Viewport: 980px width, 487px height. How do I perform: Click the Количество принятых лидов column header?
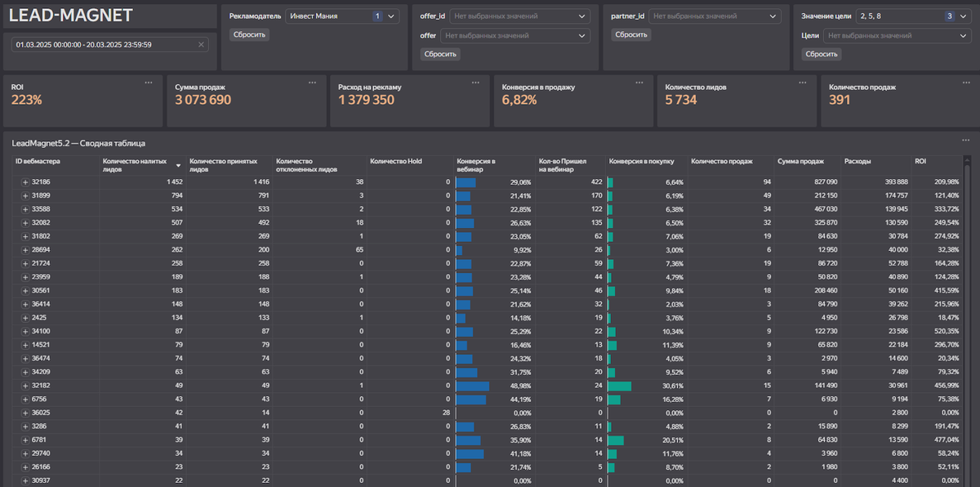click(223, 165)
